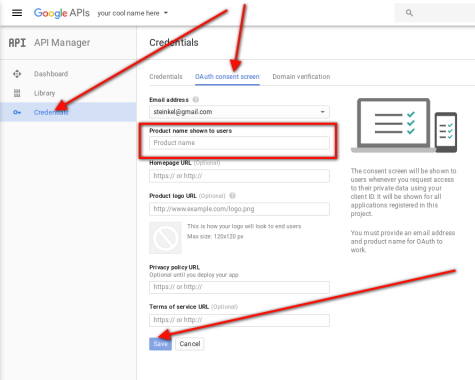Click the Homepage URL input field
Screen dimensions: 475x380
pyautogui.click(x=239, y=176)
